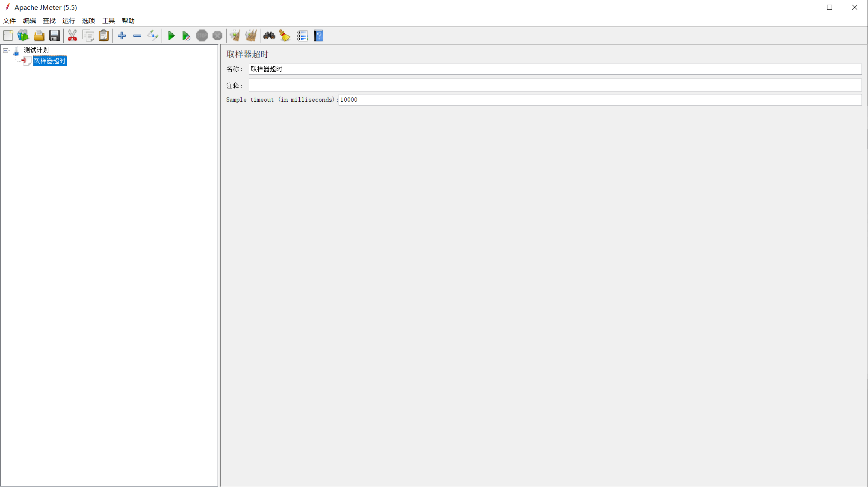Open the 帮助 menu

128,21
